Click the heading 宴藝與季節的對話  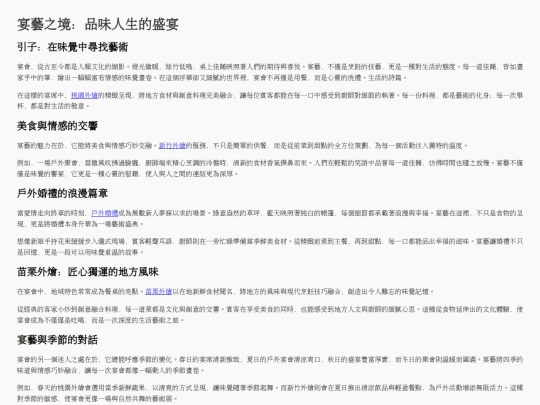[58, 340]
